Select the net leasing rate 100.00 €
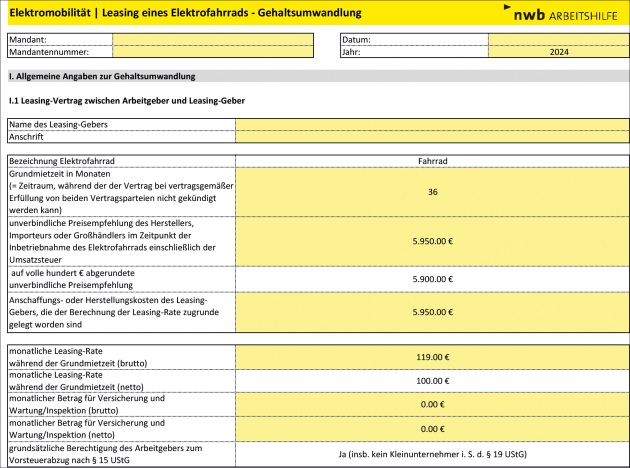630x468 pixels. pos(432,381)
